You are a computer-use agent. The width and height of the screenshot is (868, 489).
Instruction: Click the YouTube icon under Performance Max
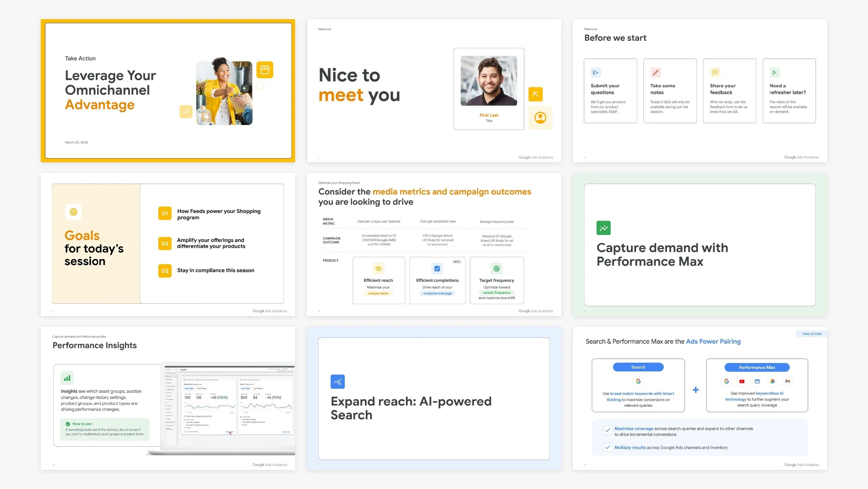tap(742, 382)
